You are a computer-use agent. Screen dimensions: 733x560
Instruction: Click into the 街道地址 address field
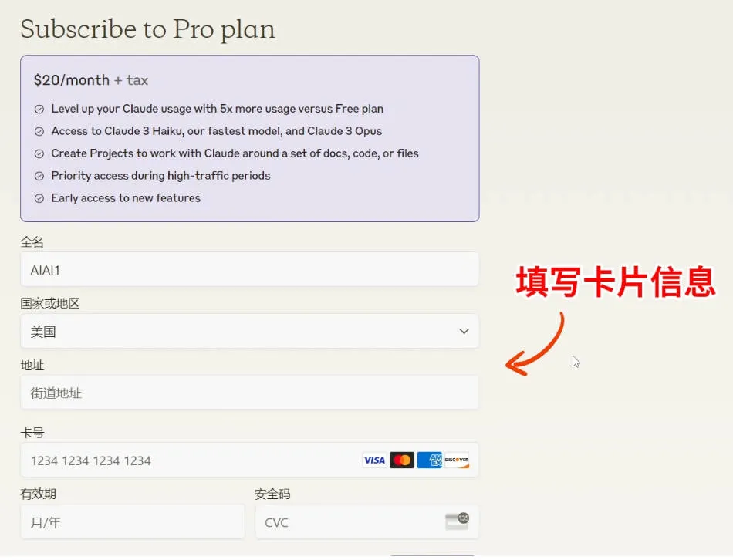[250, 393]
